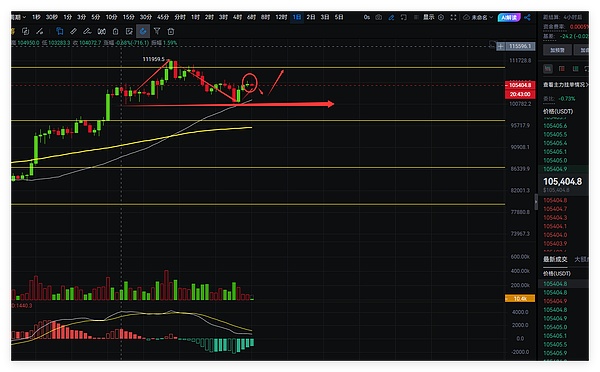Screen dimensions: 600x372
Task: Expand the 周期 period dropdown
Action: coord(18,17)
